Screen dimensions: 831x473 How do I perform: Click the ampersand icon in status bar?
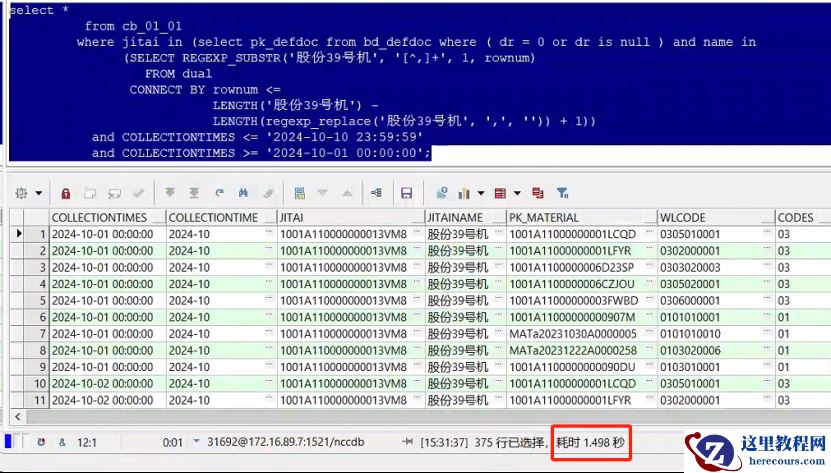point(63,442)
